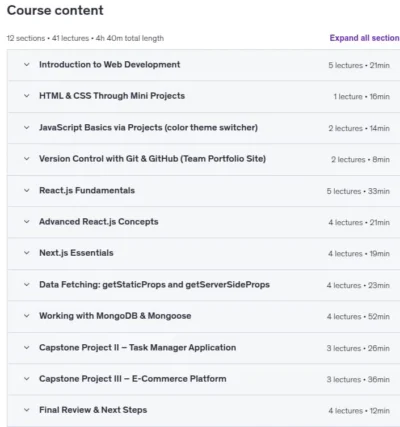Toggle the React.js Fundamentals chevron arrow

click(x=27, y=191)
